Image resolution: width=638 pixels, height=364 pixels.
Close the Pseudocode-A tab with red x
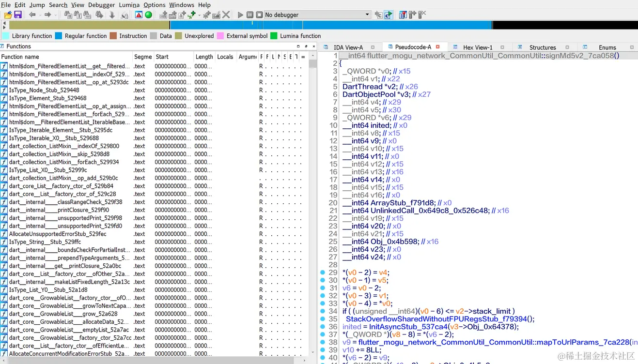437,47
